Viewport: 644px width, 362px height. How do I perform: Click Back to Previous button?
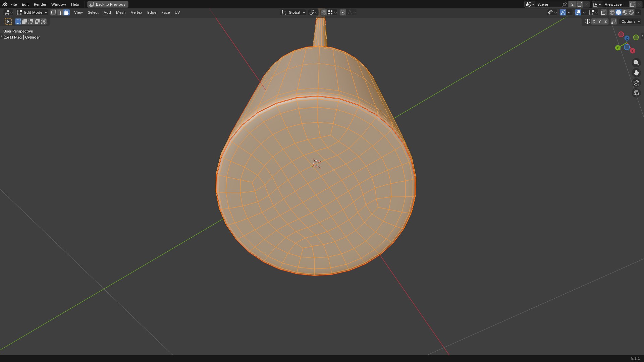click(108, 4)
